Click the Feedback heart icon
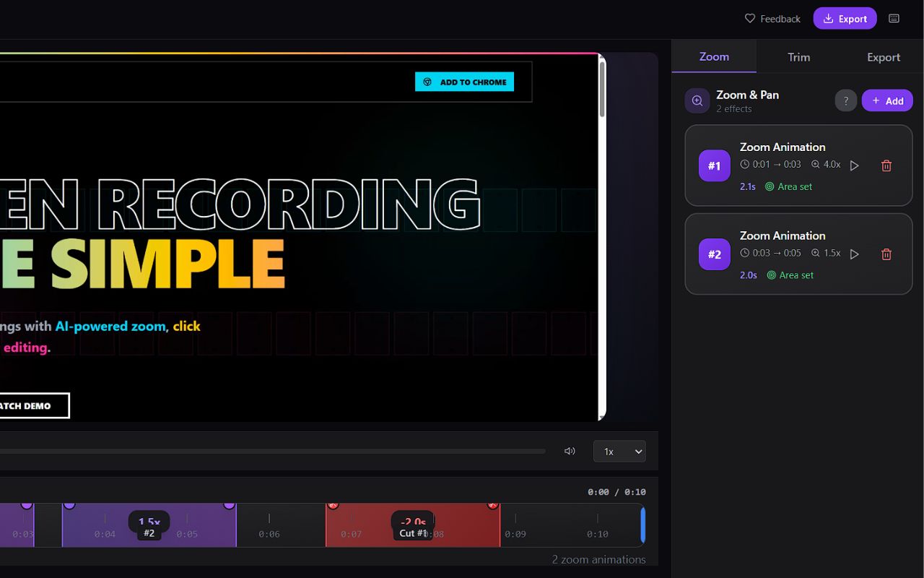 (749, 19)
